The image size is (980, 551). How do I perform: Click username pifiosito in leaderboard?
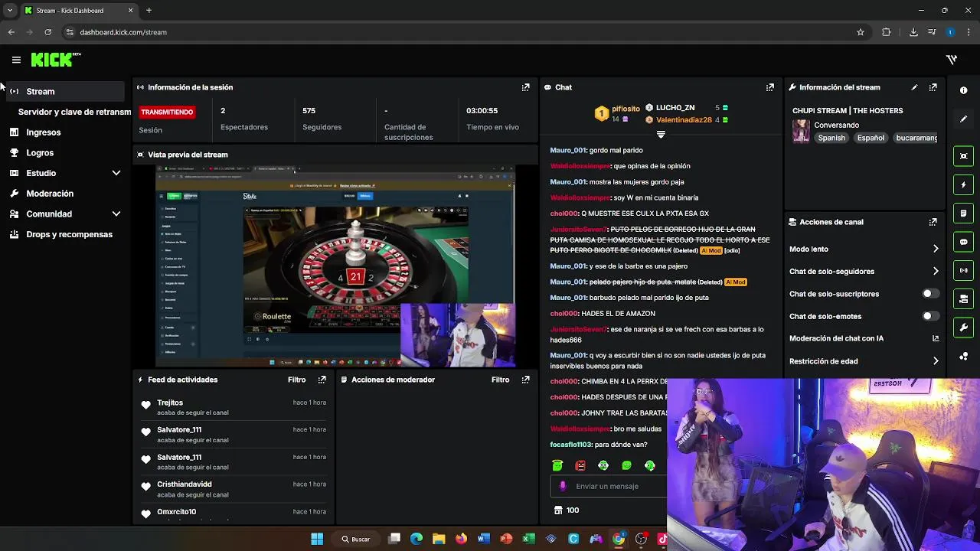coord(626,109)
